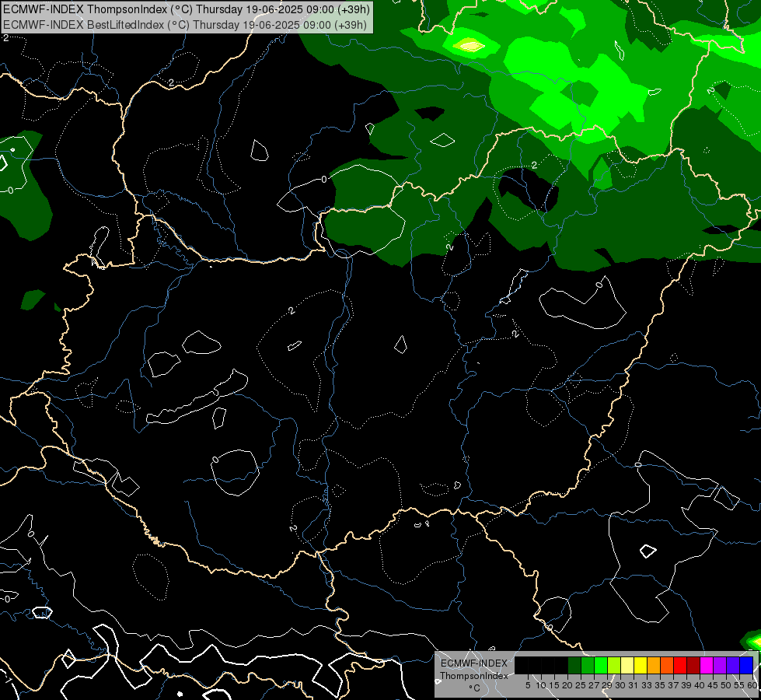761x700 pixels.
Task: Click the 'ECMWF-INDEX' label in the legend
Action: 473,663
